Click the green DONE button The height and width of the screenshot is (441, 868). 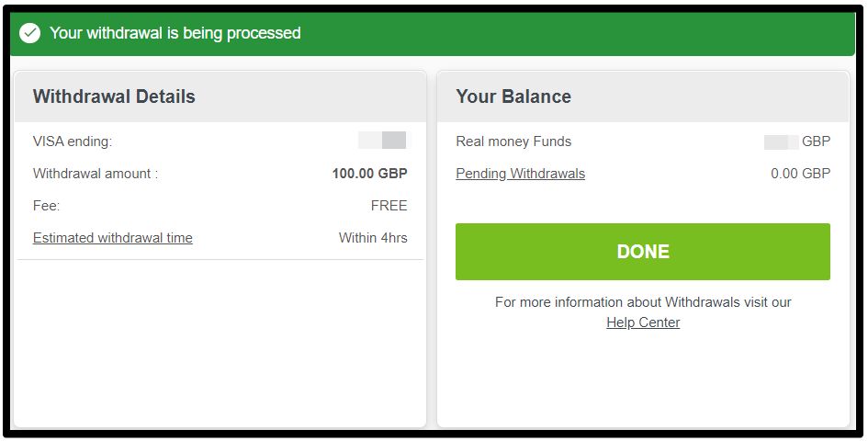click(643, 252)
